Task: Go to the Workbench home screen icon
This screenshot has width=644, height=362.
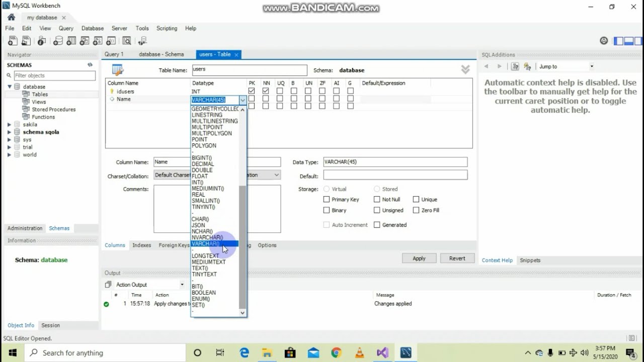Action: point(11,17)
